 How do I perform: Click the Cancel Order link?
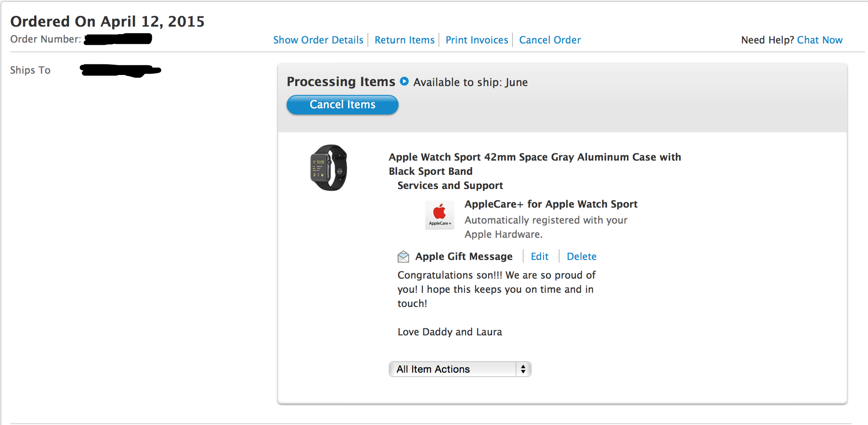click(x=550, y=40)
